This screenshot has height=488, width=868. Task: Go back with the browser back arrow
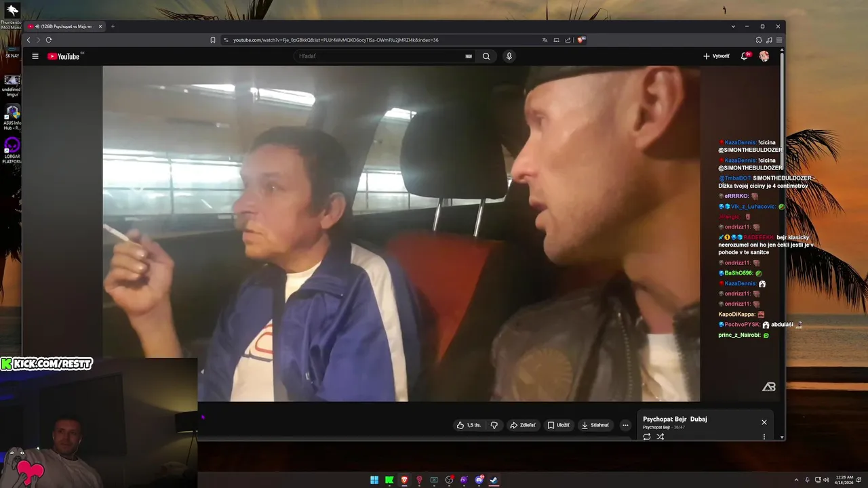[28, 40]
